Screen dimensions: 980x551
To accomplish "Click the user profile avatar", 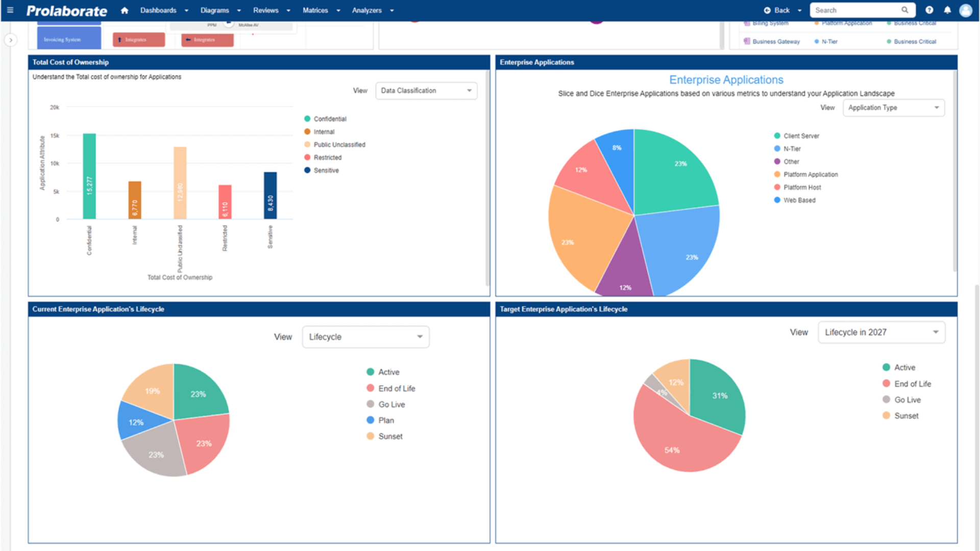I will tap(966, 10).
